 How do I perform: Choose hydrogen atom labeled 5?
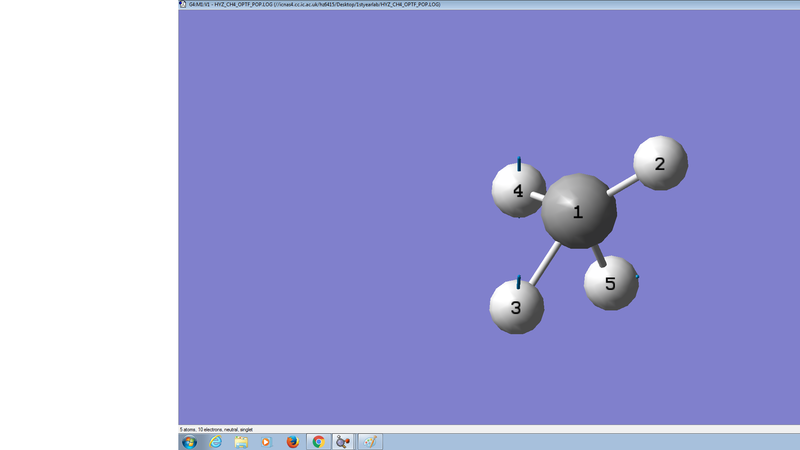610,283
